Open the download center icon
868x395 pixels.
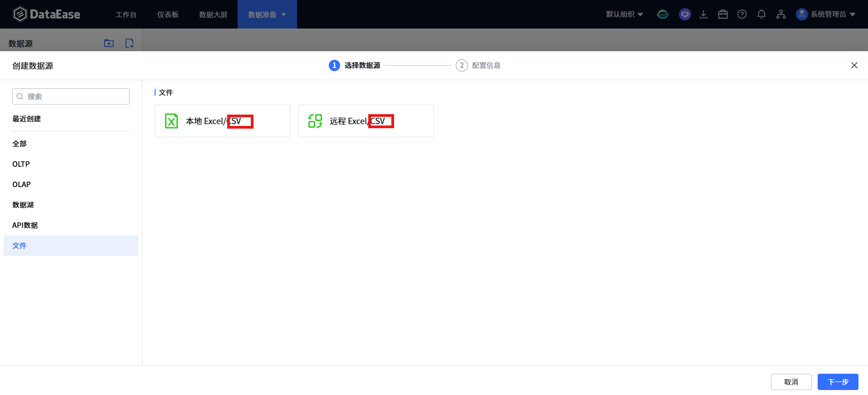click(x=703, y=14)
